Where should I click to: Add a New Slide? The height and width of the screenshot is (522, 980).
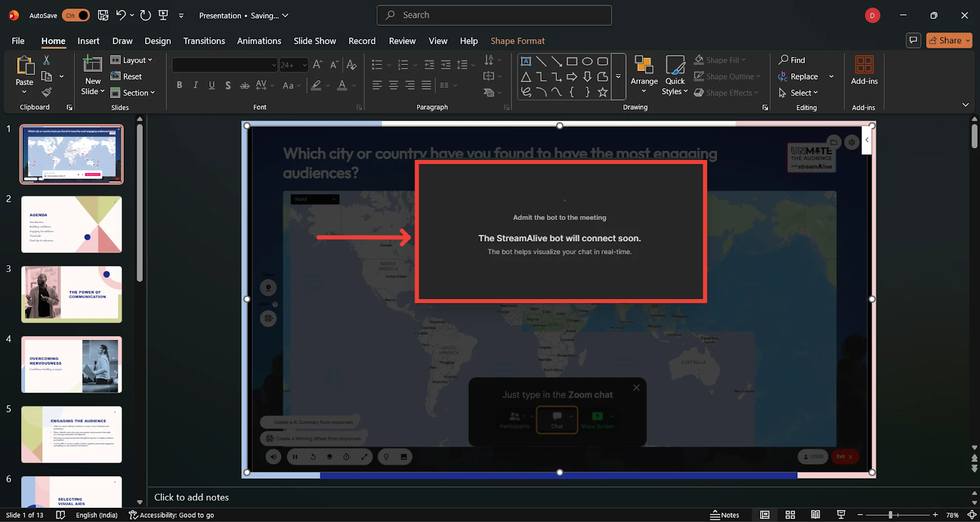click(x=92, y=75)
